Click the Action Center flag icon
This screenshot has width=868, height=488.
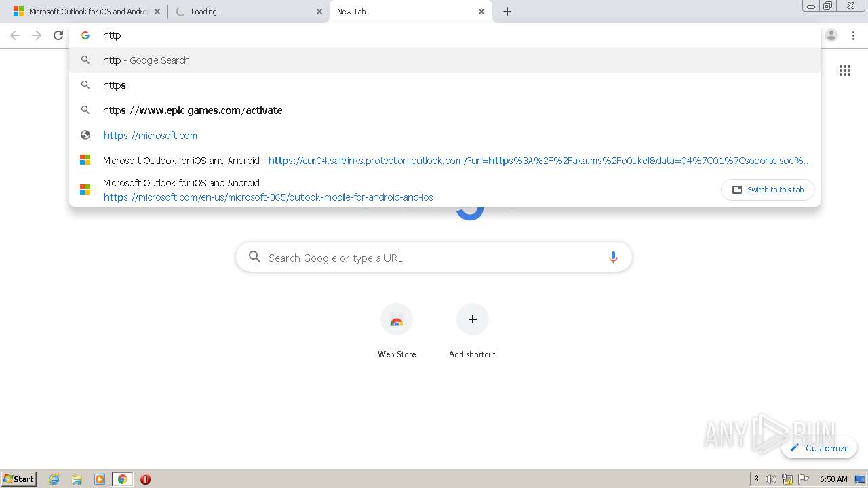(x=803, y=479)
